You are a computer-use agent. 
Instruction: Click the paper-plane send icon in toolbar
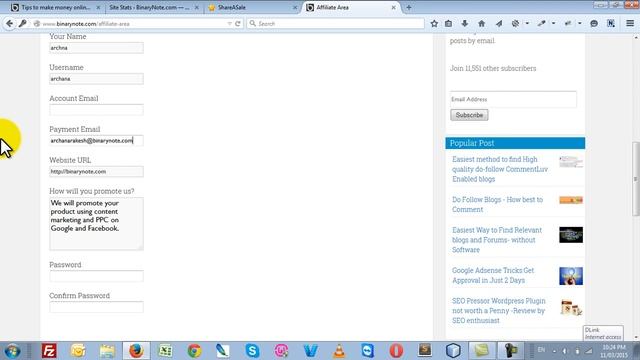[499, 24]
